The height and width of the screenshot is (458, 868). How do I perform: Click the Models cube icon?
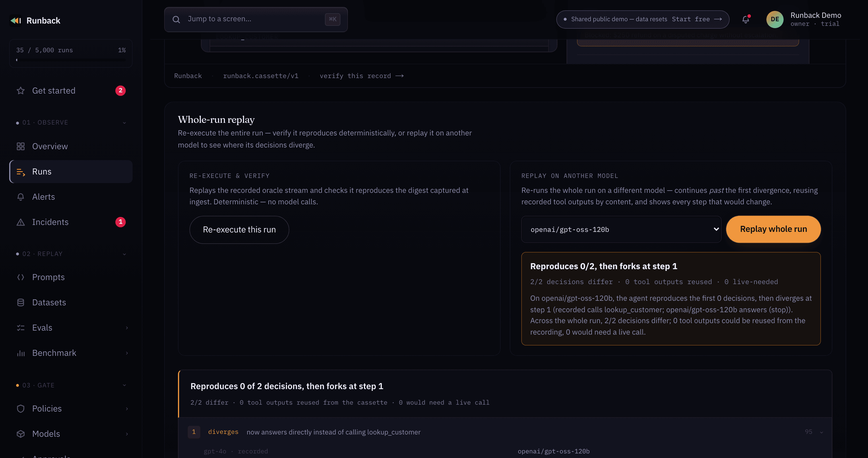(x=21, y=434)
